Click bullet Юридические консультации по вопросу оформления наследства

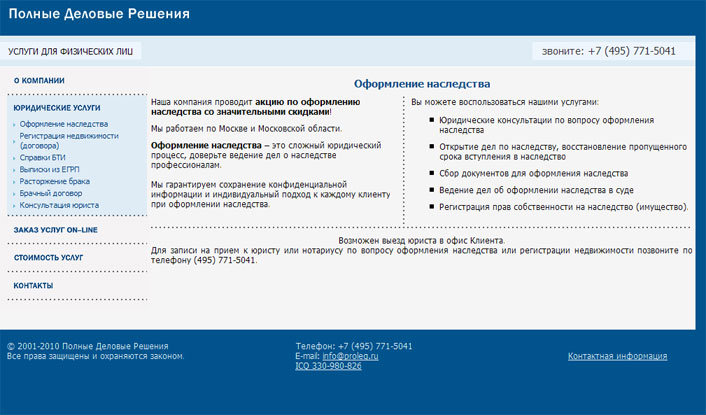point(547,125)
